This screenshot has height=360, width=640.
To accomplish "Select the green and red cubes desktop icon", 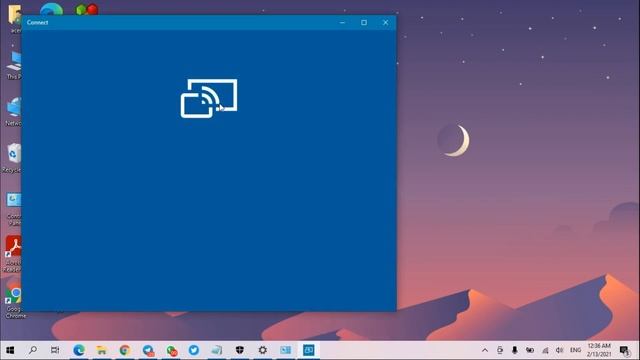I will click(x=87, y=9).
